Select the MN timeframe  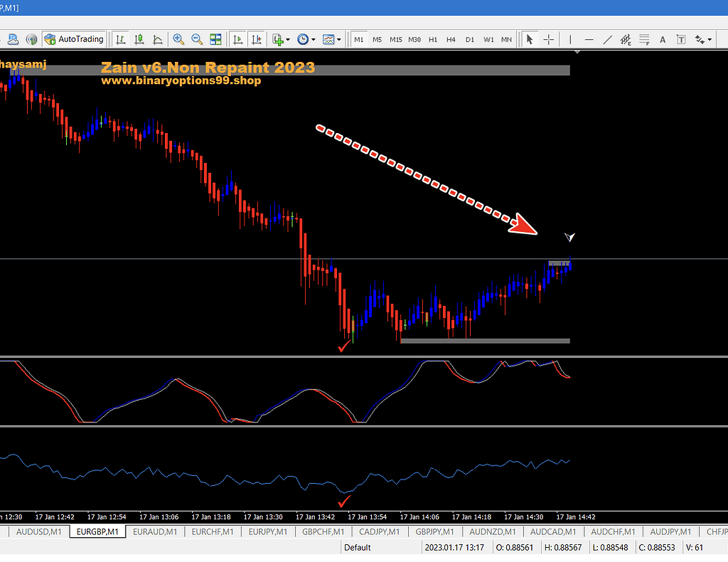pyautogui.click(x=506, y=39)
